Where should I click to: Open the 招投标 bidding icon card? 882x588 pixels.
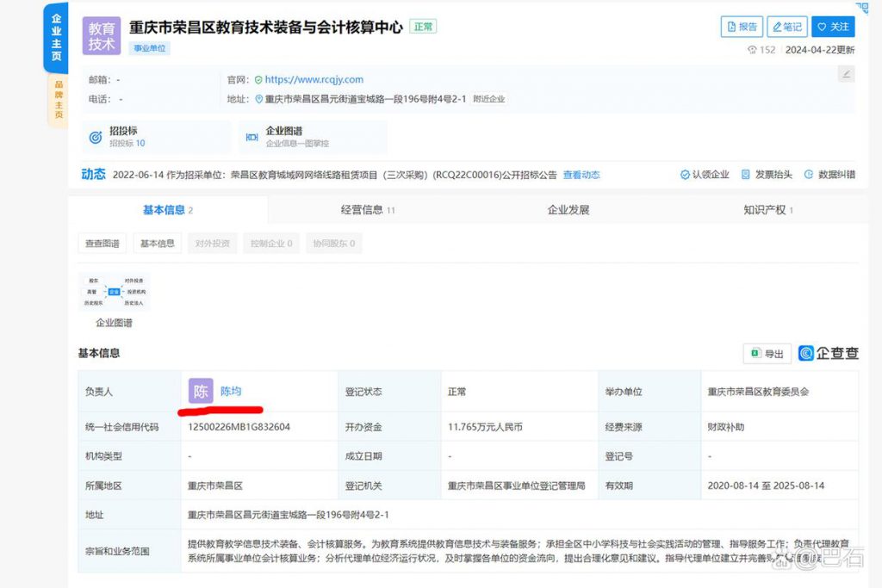click(96, 137)
